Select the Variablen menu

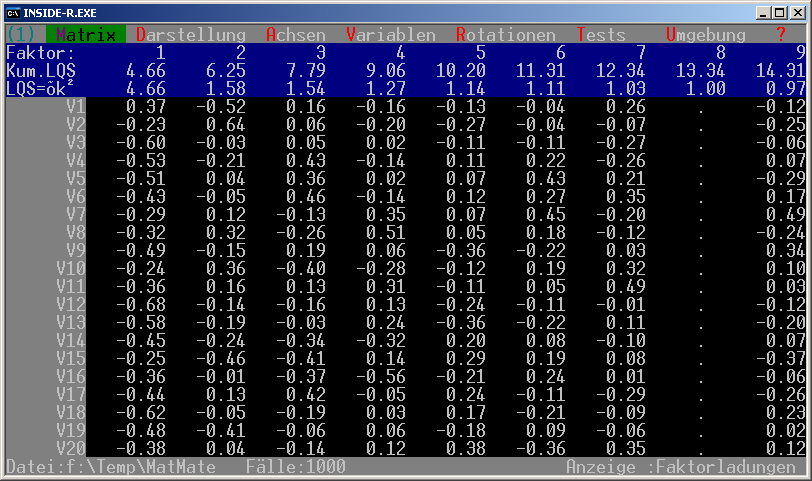(x=390, y=35)
